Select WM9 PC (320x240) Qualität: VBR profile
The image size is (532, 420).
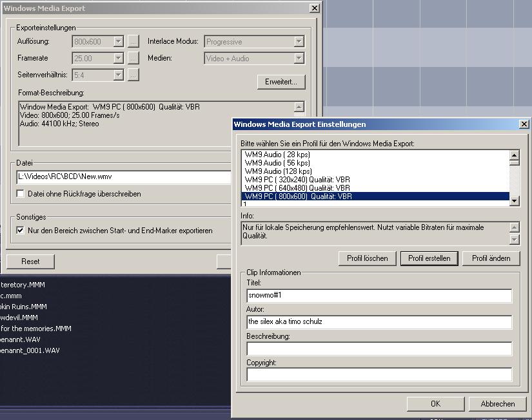click(x=375, y=180)
